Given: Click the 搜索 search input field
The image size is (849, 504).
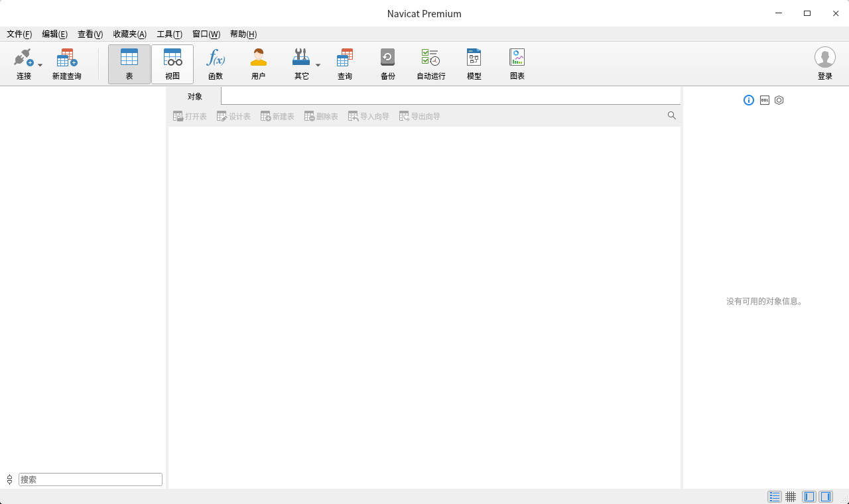Looking at the screenshot, I should tap(90, 479).
